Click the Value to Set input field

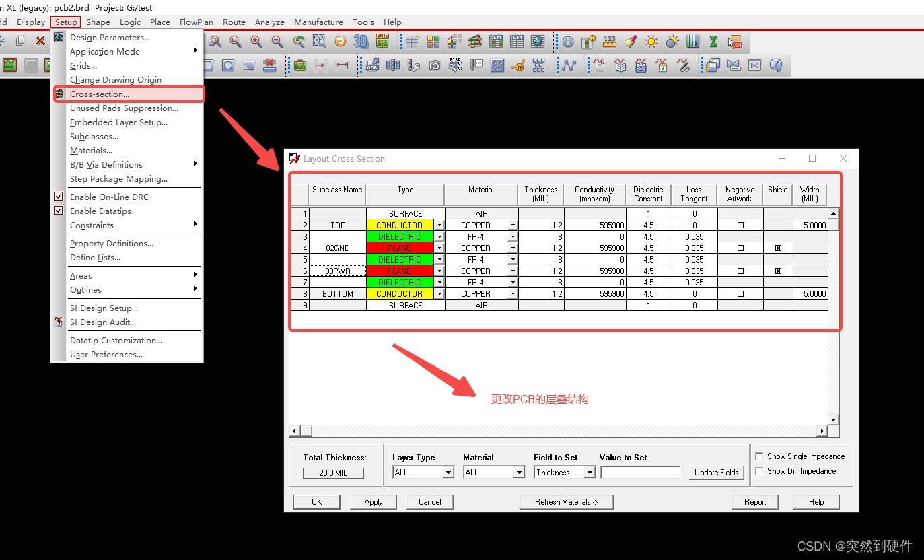coord(640,473)
